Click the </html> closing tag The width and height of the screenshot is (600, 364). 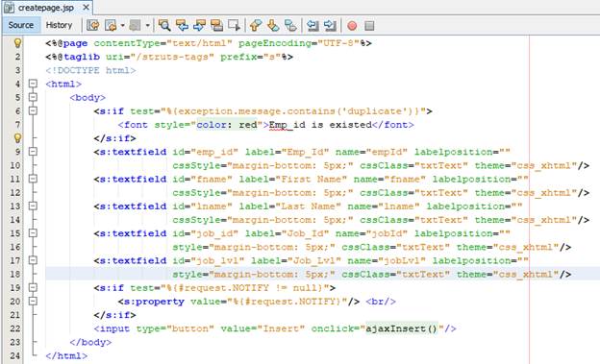(66, 355)
